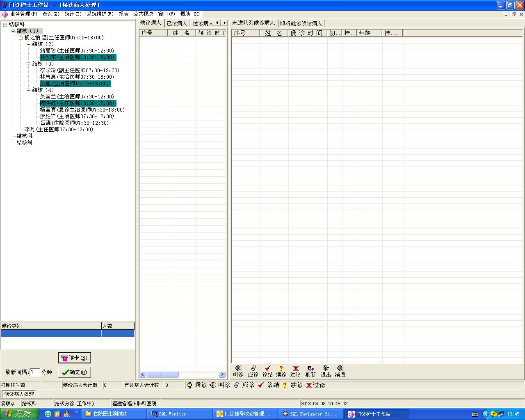Collapse the 结核（3） tree node
The width and height of the screenshot is (525, 420).
tap(28, 64)
